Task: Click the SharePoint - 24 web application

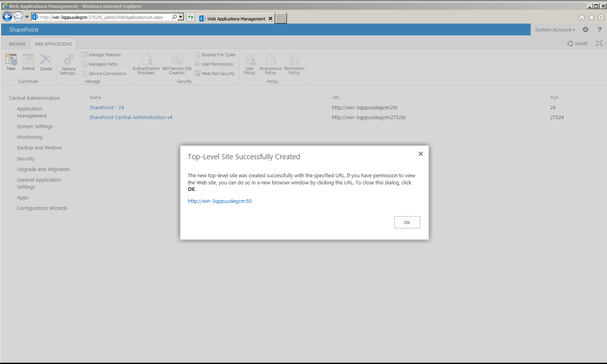Action: click(x=107, y=107)
